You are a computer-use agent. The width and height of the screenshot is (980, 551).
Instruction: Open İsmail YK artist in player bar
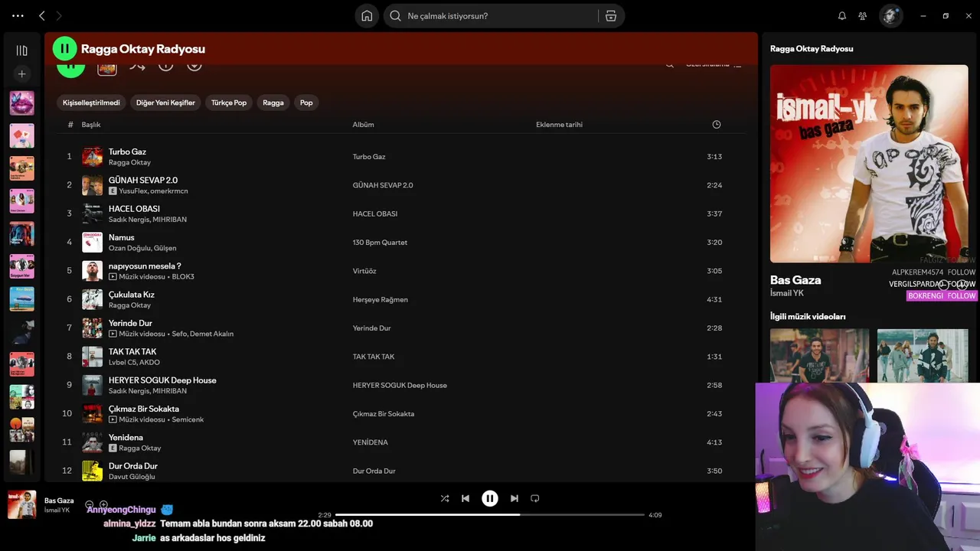[x=57, y=510]
